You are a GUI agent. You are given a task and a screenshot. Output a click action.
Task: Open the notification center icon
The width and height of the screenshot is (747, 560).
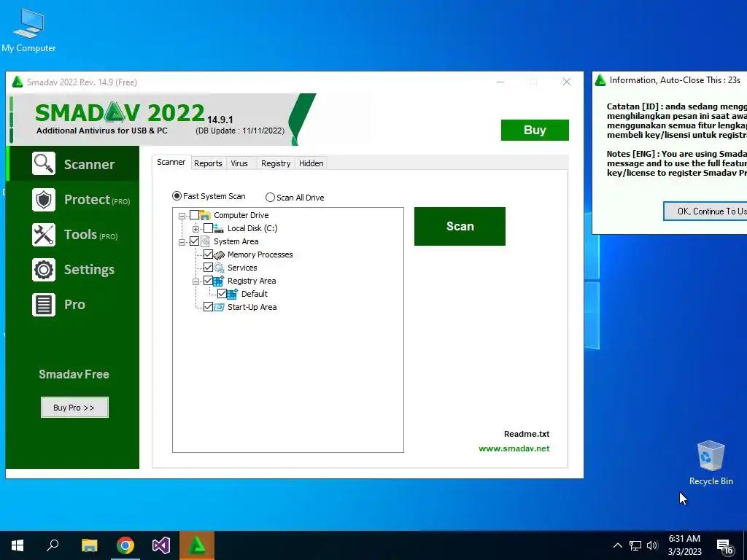click(725, 545)
